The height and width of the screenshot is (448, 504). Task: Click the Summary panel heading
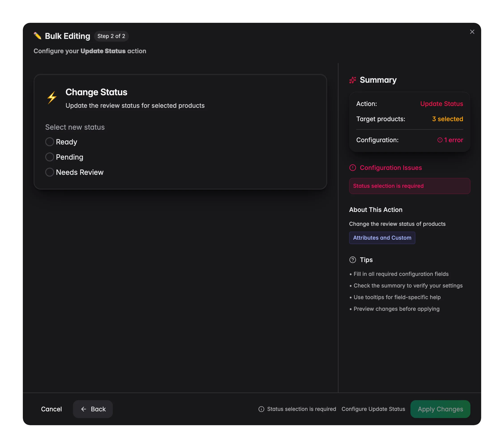(x=378, y=80)
